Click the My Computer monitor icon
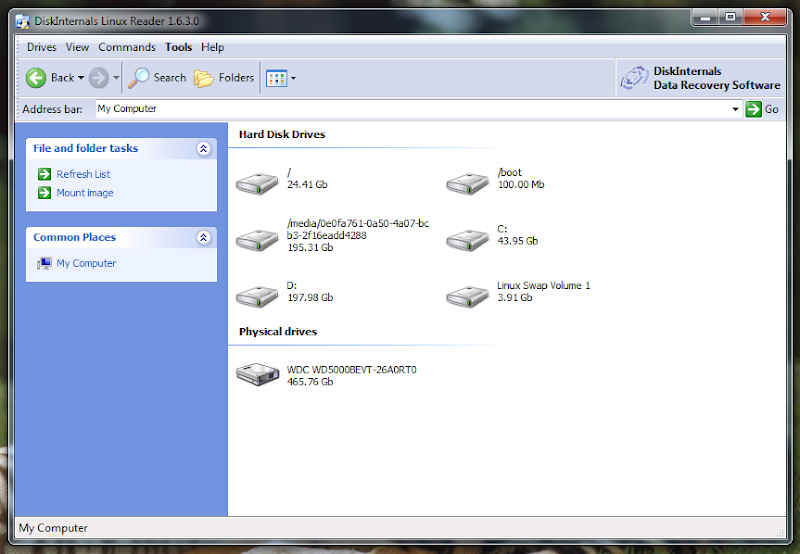Image resolution: width=800 pixels, height=554 pixels. [44, 263]
